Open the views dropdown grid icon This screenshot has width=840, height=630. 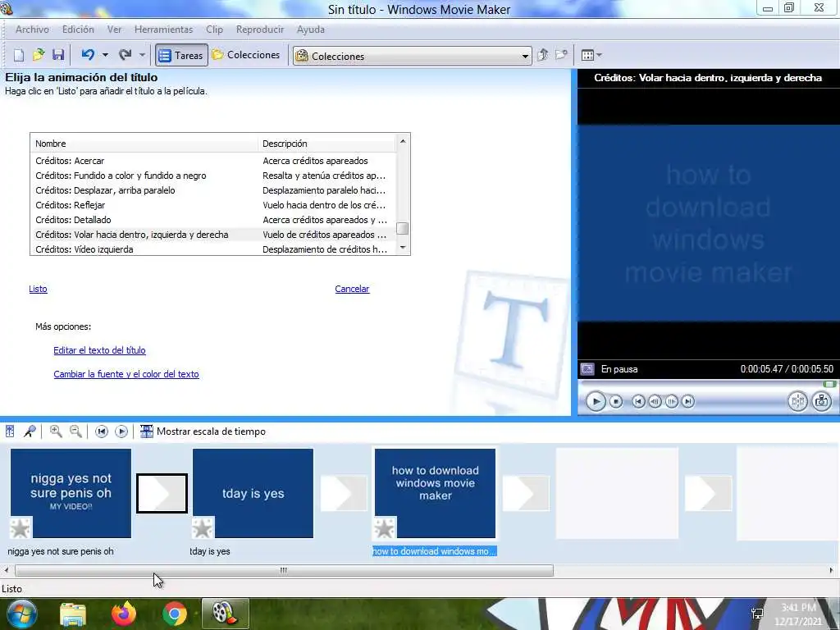pyautogui.click(x=591, y=55)
